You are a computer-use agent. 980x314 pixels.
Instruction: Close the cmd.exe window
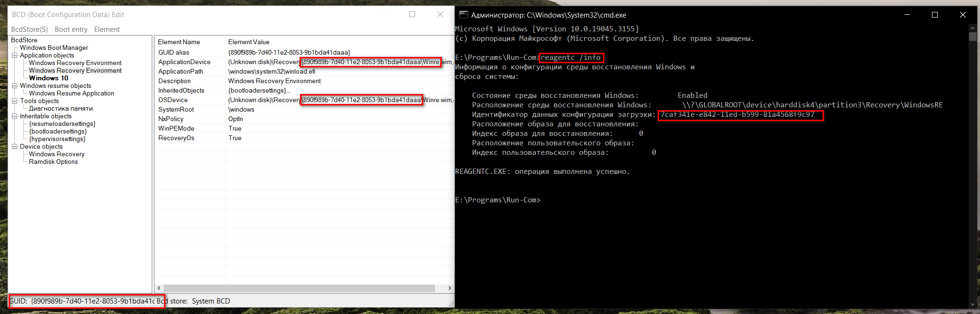point(963,15)
